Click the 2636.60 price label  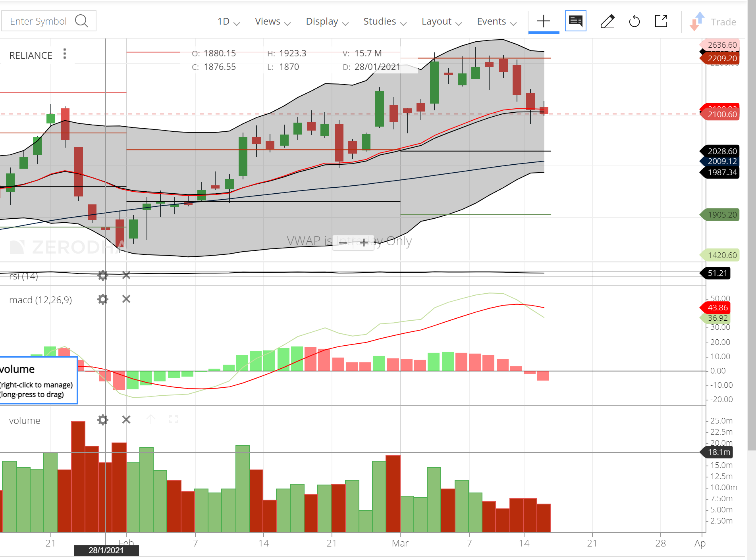pyautogui.click(x=719, y=44)
